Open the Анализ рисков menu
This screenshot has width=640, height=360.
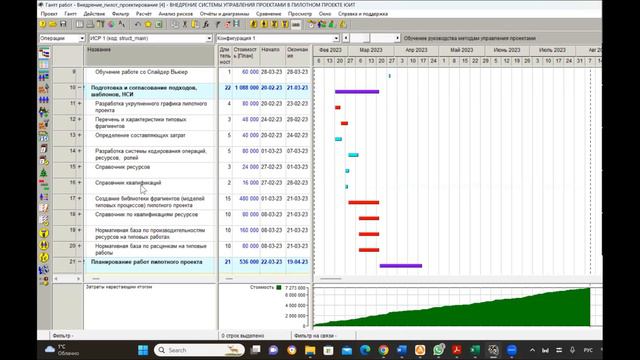click(176, 14)
